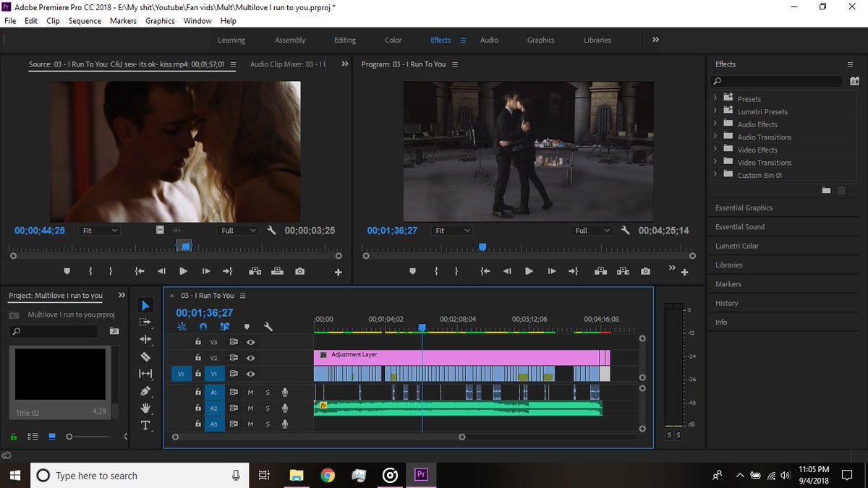
Task: Toggle track lock on V2
Action: [x=197, y=358]
